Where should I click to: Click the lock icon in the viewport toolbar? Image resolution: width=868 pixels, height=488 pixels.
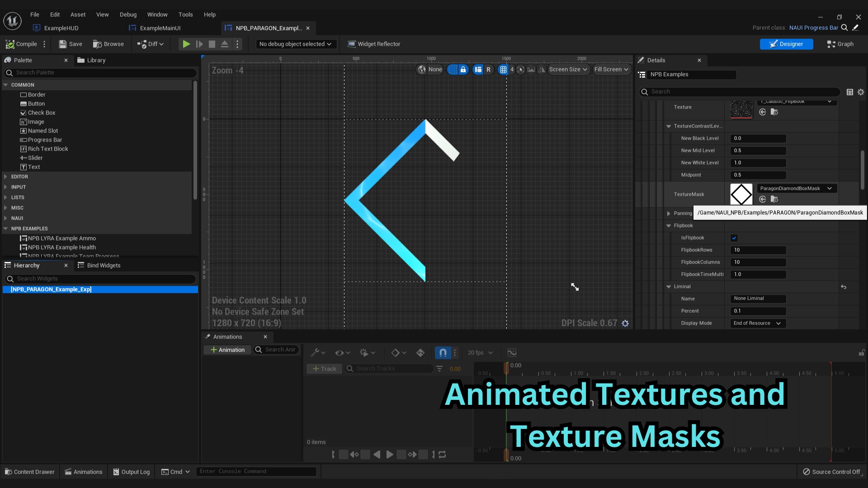tap(462, 70)
